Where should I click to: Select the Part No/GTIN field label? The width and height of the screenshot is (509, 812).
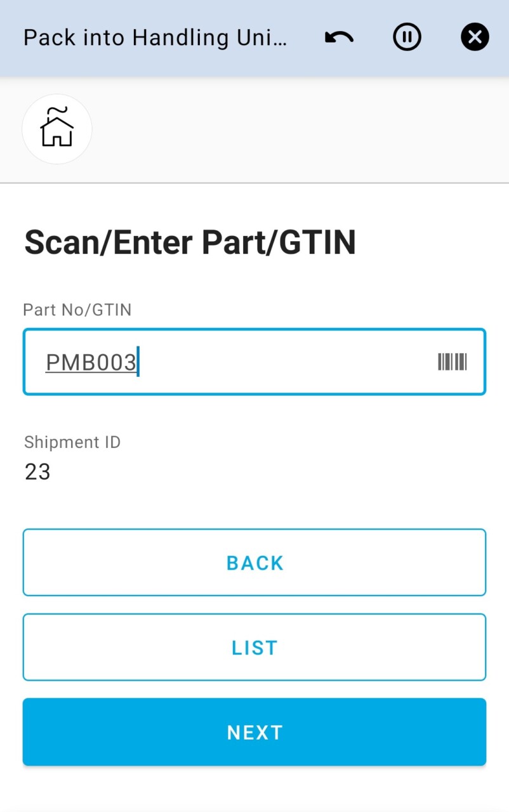[77, 310]
